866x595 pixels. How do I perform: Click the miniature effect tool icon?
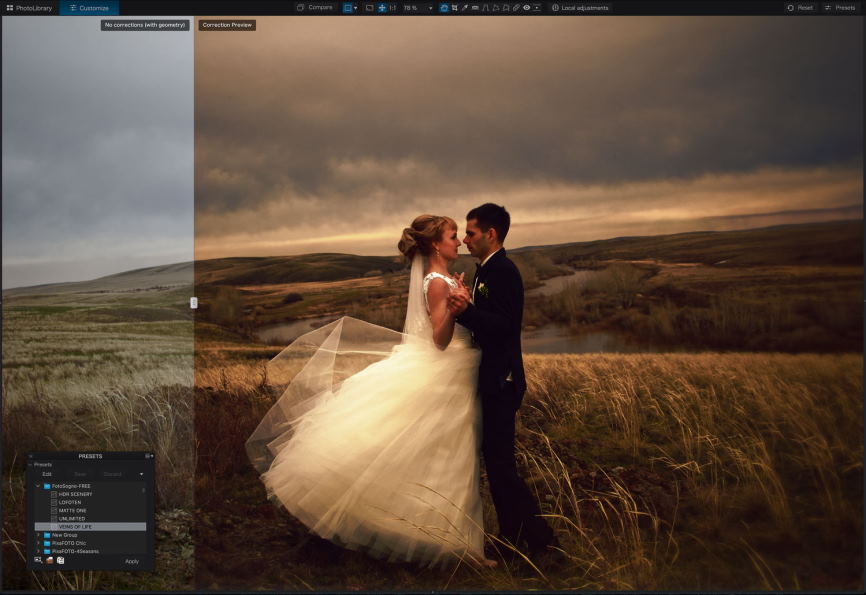[537, 8]
